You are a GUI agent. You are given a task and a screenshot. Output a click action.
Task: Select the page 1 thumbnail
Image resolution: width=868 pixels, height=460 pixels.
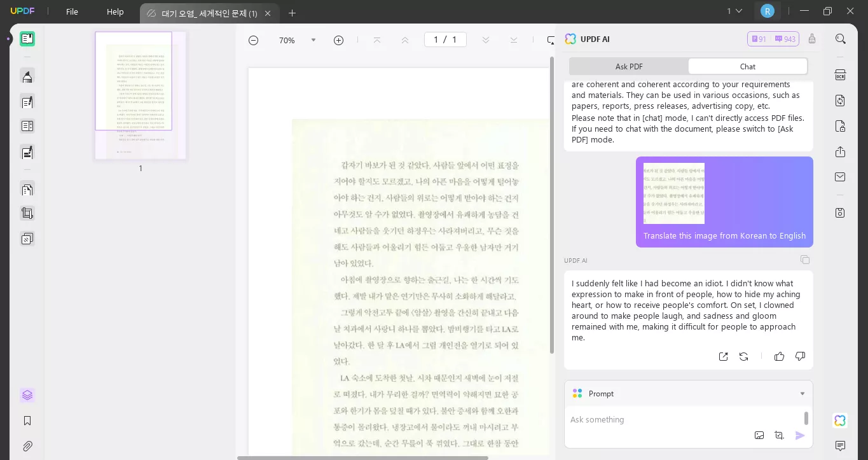[140, 95]
